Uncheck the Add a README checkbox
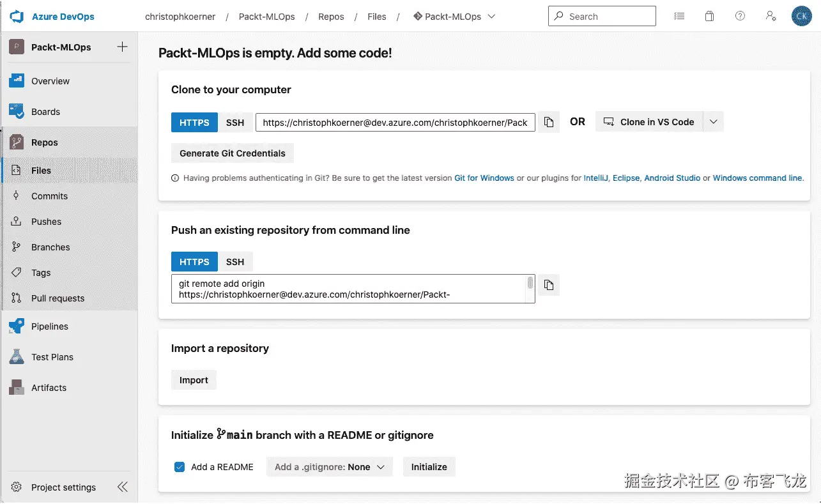Viewport: 821px width, 504px height. pos(180,467)
